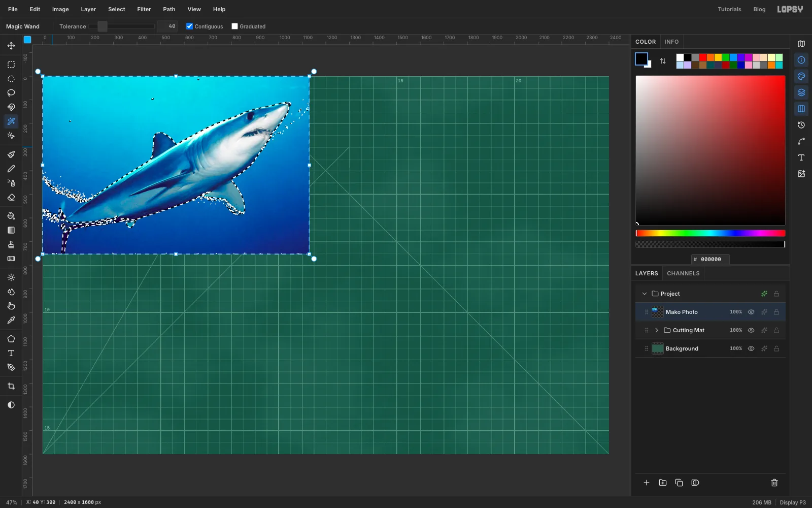812x508 pixels.
Task: Select the Crop tool
Action: (x=11, y=386)
